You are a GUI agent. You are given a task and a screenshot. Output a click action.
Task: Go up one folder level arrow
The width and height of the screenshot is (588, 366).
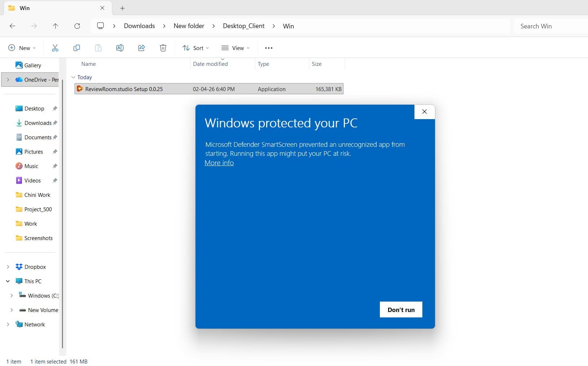[55, 26]
